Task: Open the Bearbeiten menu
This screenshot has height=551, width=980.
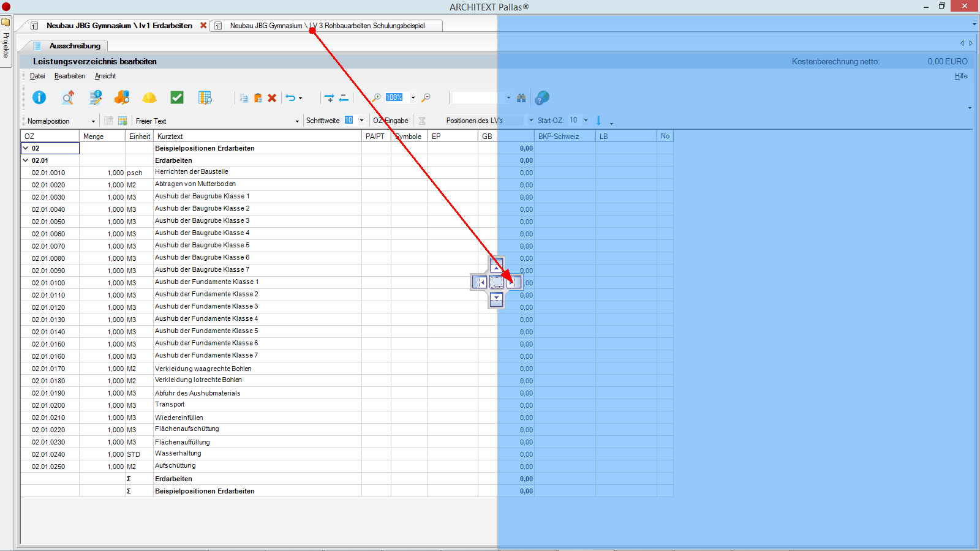Action: pos(70,76)
